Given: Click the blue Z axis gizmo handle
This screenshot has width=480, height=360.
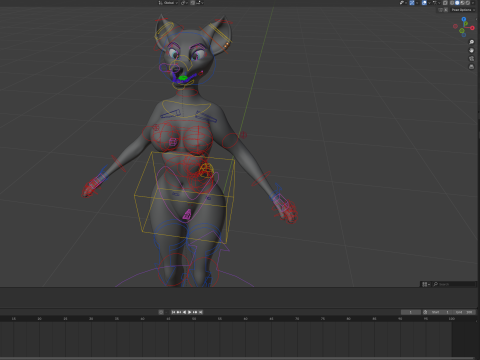Looking at the screenshot, I should coord(464,19).
